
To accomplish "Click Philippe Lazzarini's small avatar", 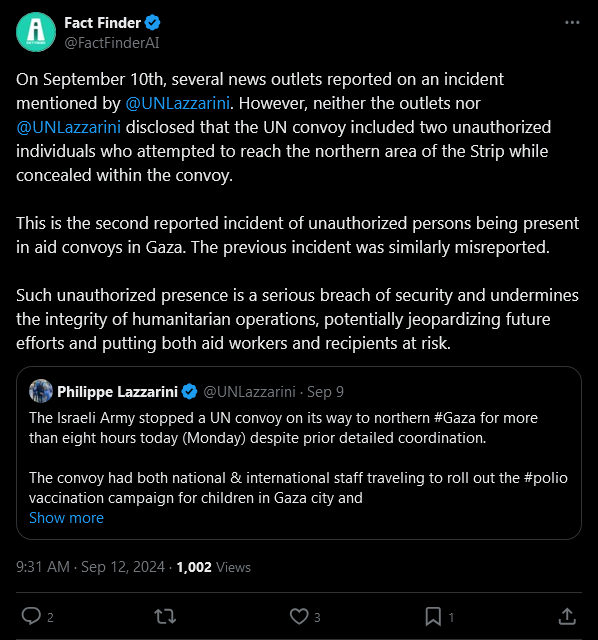I will click(41, 391).
